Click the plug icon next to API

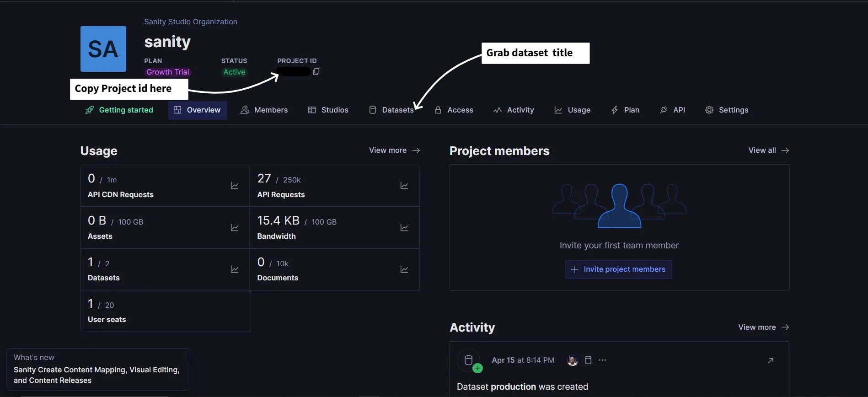(664, 110)
